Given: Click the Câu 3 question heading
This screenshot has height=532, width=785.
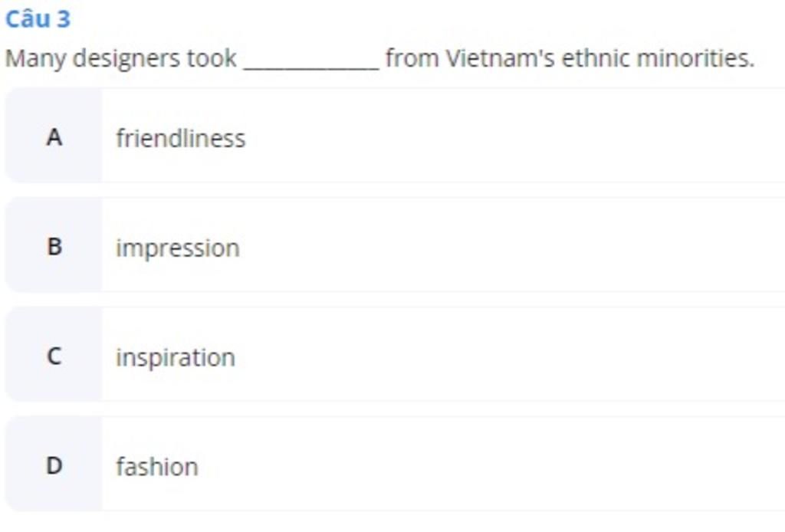Looking at the screenshot, I should point(38,19).
